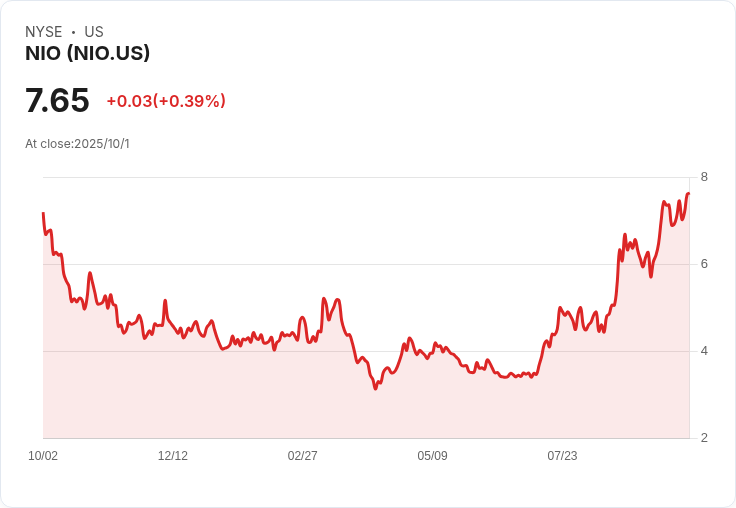The height and width of the screenshot is (508, 736).
Task: Click the 10/02 date axis label
Action: pos(43,456)
